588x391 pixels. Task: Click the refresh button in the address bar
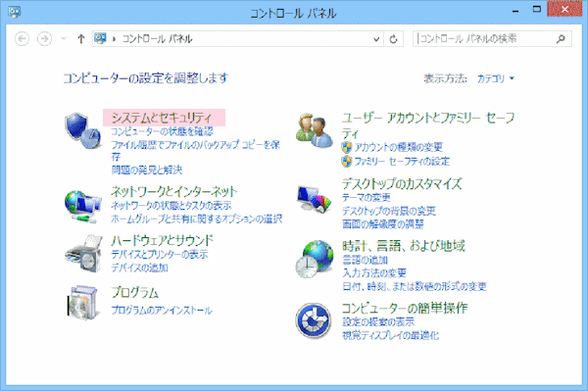point(393,39)
